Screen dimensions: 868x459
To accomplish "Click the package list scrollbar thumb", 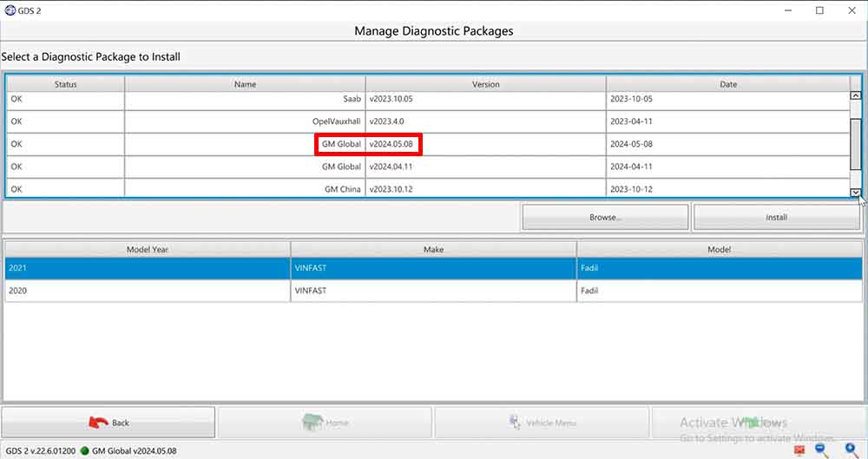I will click(x=855, y=144).
